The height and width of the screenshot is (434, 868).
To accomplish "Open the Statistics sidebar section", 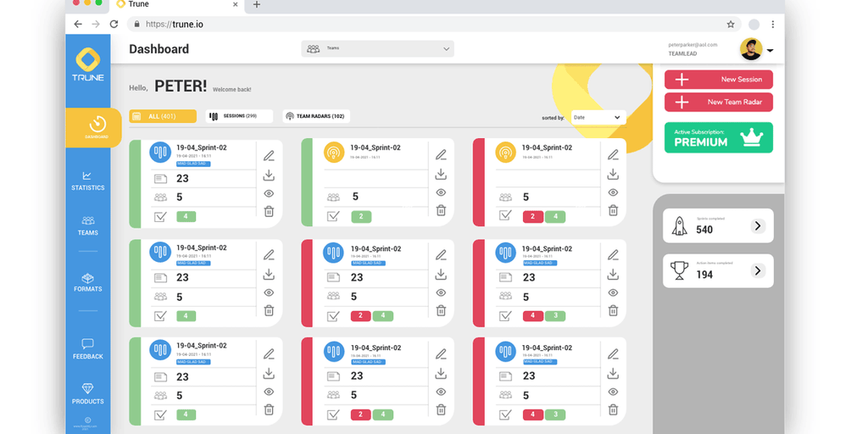I will pyautogui.click(x=87, y=181).
